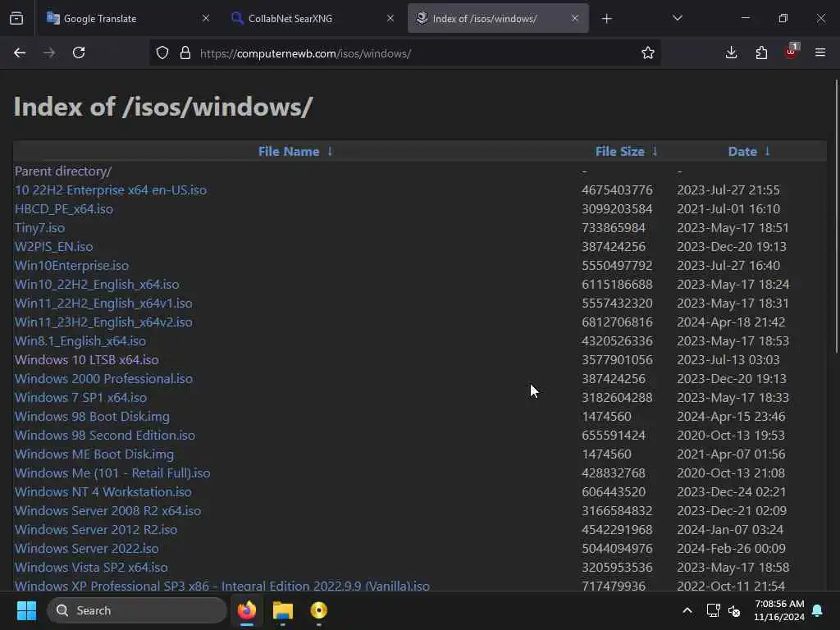Open the yellow disc app in taskbar
The image size is (840, 630).
(319, 610)
